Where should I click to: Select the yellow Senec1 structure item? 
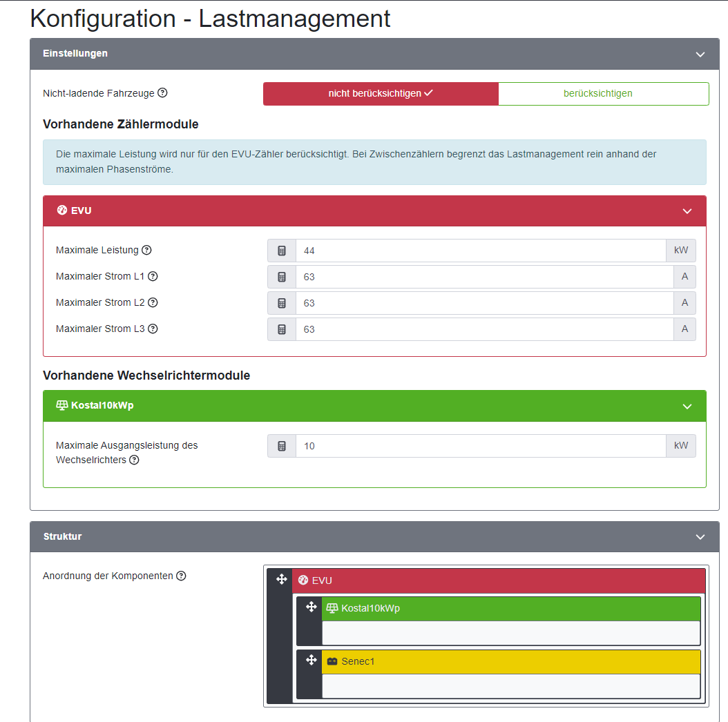(x=510, y=662)
